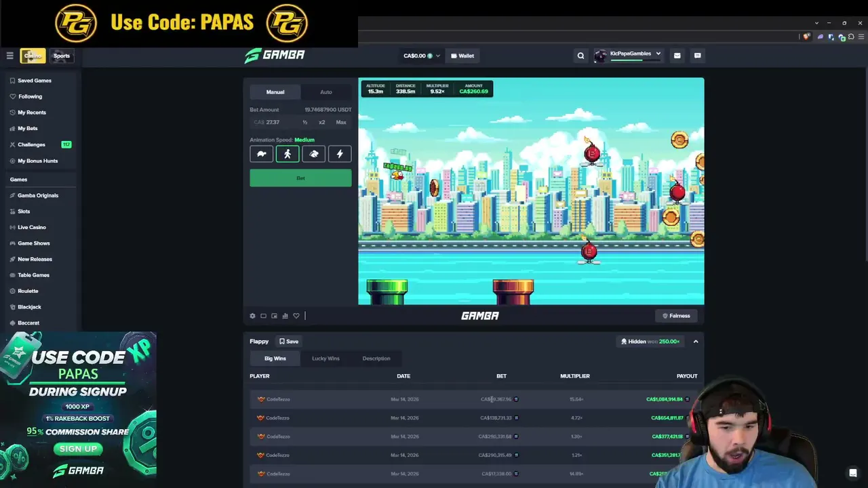Collapse the Flappy info panel chevron

(x=696, y=342)
